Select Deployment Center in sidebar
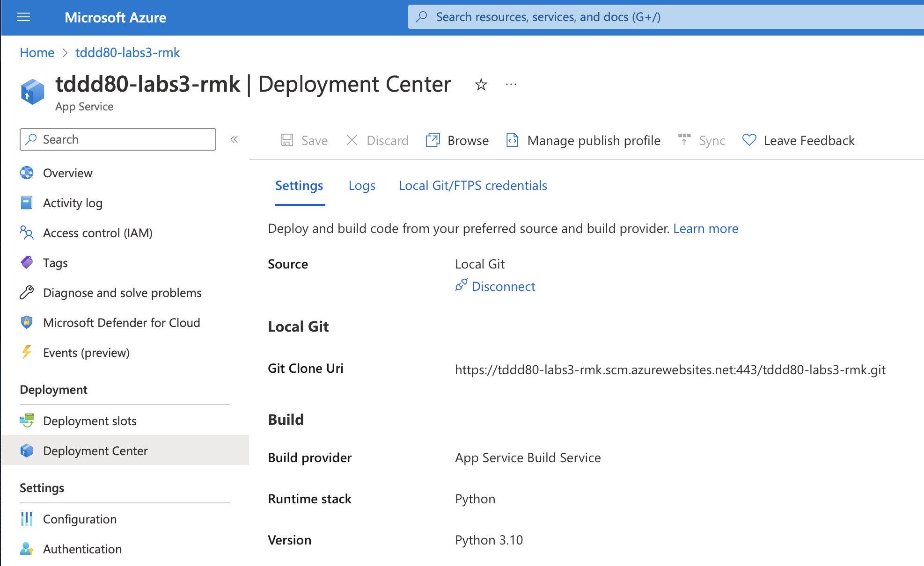Image resolution: width=924 pixels, height=566 pixels. (x=125, y=450)
